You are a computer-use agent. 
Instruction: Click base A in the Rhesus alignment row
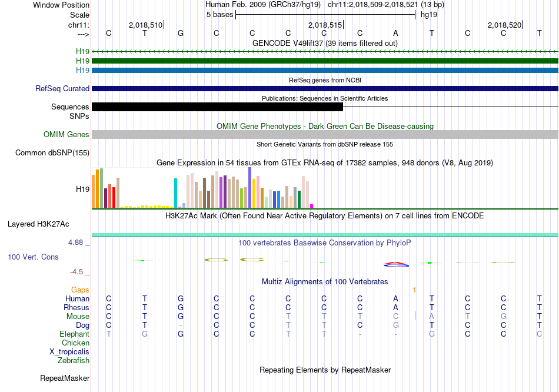[396, 307]
